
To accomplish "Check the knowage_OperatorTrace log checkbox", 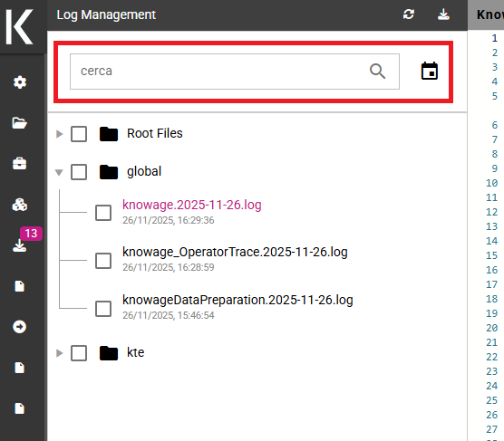I will pyautogui.click(x=103, y=261).
